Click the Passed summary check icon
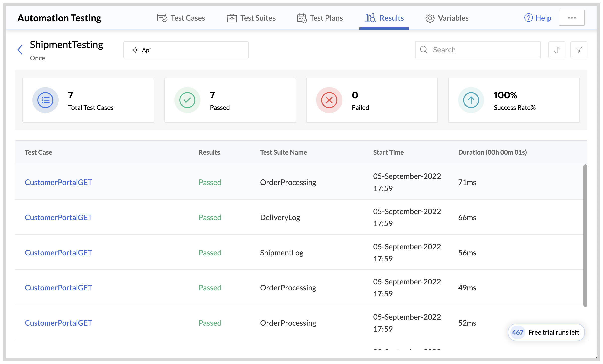This screenshot has height=364, width=603. (x=187, y=100)
